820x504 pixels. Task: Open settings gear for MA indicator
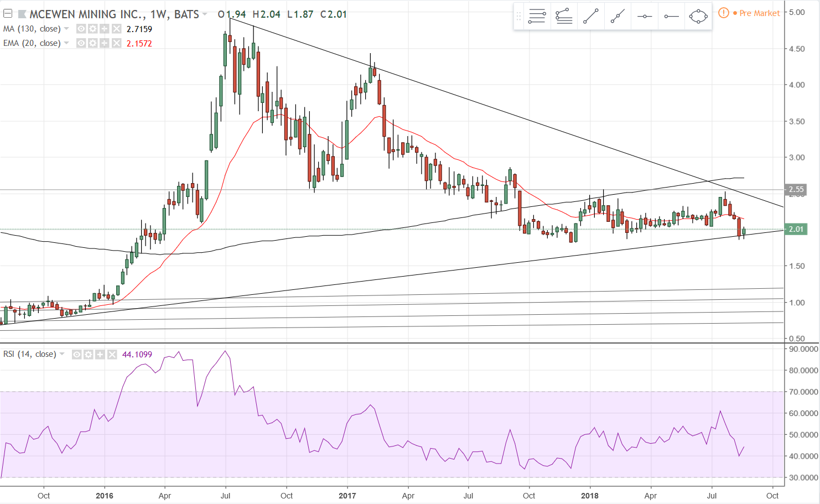tap(93, 29)
